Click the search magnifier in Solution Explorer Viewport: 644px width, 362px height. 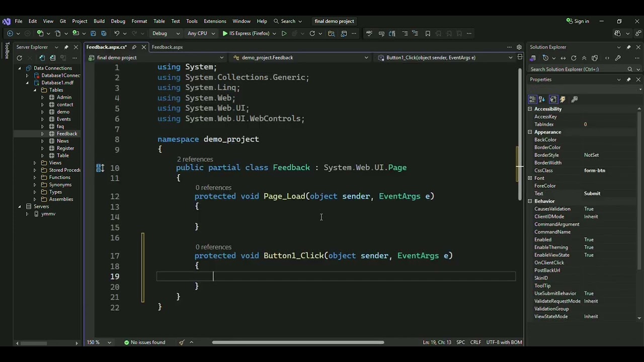pos(630,69)
